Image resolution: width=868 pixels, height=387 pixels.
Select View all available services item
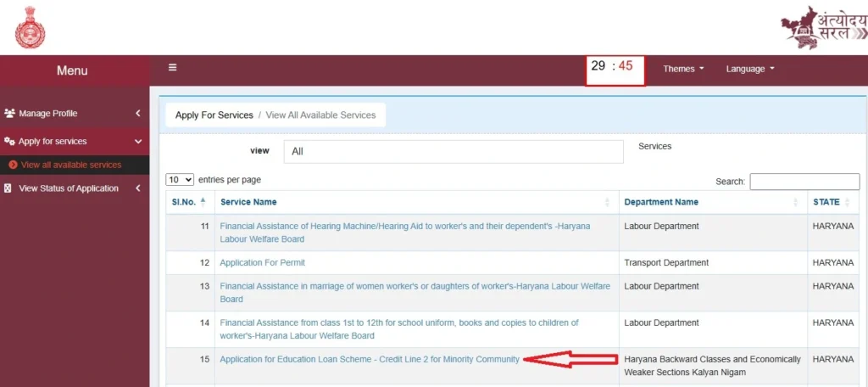71,165
